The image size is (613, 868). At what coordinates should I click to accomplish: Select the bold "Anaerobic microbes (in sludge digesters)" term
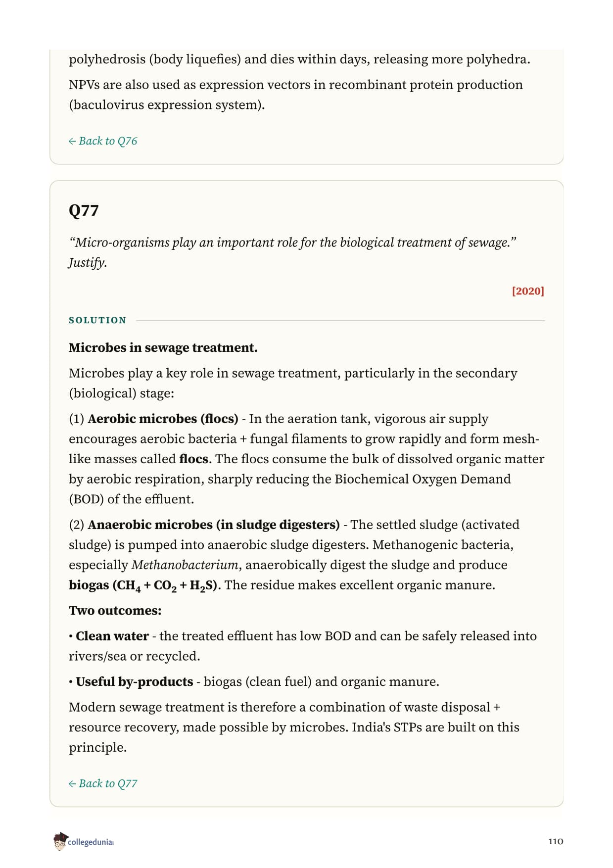(214, 525)
